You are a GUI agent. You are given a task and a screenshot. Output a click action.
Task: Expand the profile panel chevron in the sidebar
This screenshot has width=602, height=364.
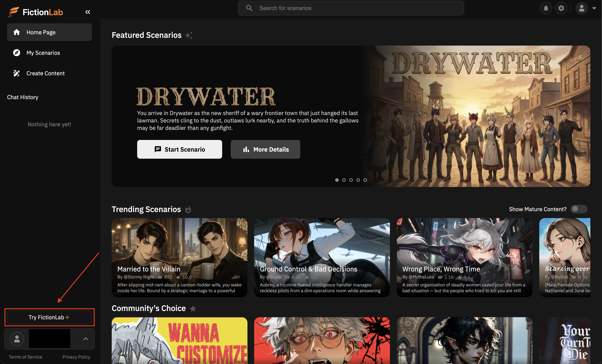(86, 339)
